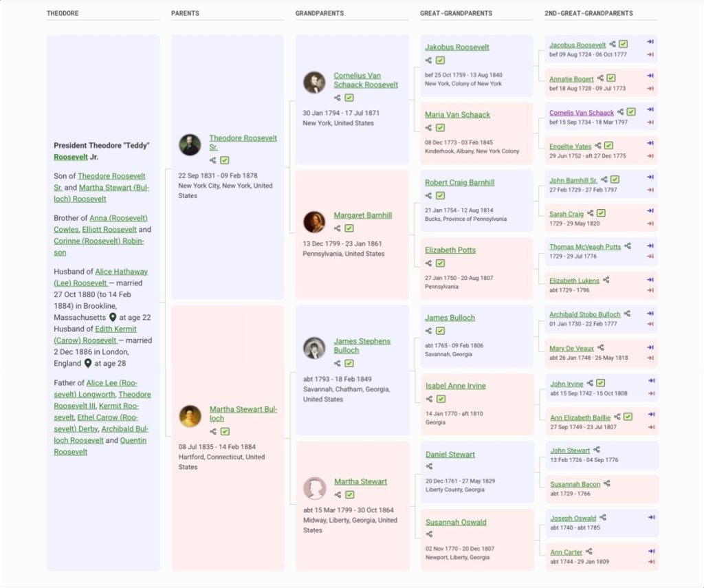Open the tree icon under Daniel Stewart
Image resolution: width=704 pixels, height=588 pixels.
(x=429, y=467)
